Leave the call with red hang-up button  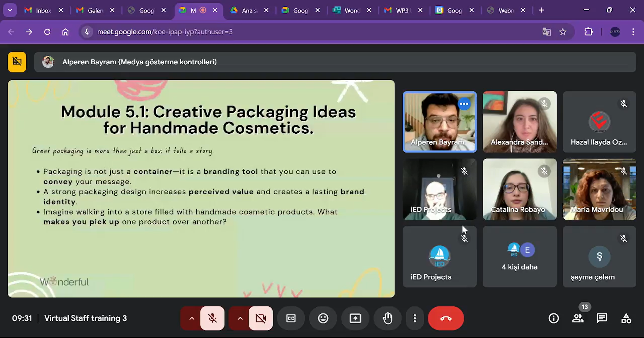coord(446,318)
